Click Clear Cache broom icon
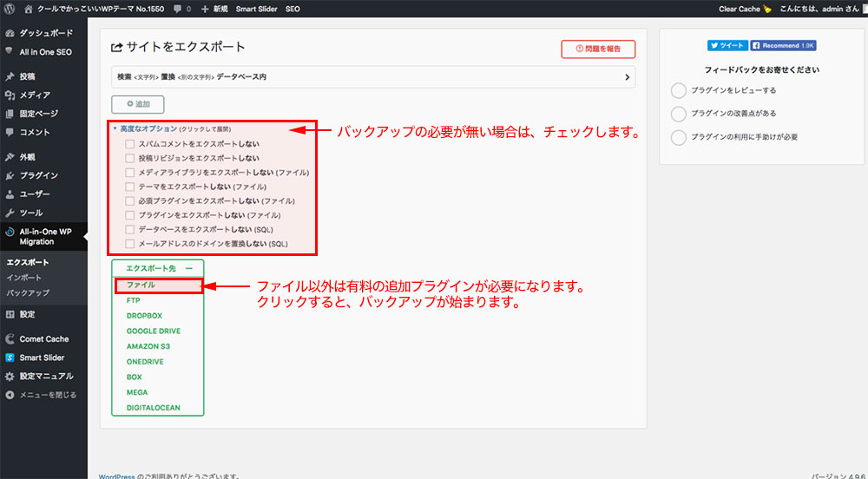Image resolution: width=868 pixels, height=479 pixels. pyautogui.click(x=766, y=9)
